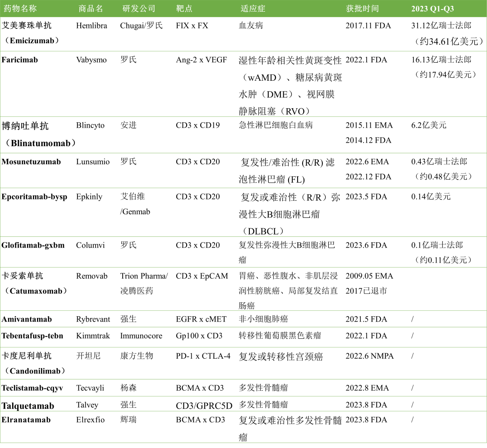487x448 pixels.
Task: Click the 适应症 column header
Action: pyautogui.click(x=253, y=9)
